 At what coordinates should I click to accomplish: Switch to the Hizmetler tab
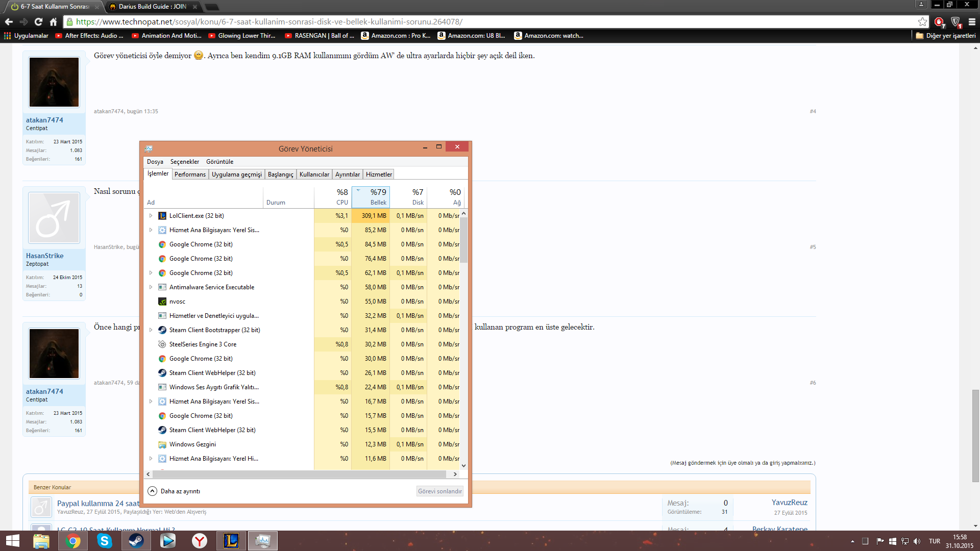pyautogui.click(x=379, y=174)
